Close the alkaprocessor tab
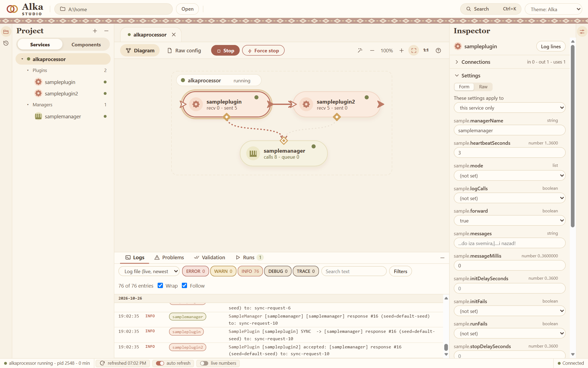The height and width of the screenshot is (368, 588). pyautogui.click(x=174, y=35)
